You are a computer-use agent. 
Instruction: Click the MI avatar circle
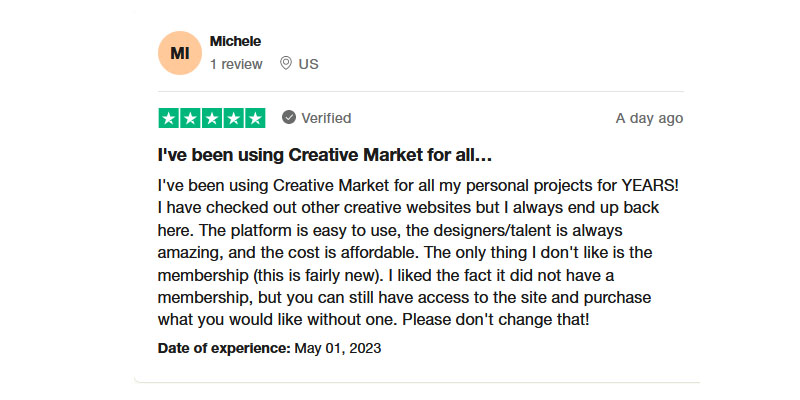180,53
